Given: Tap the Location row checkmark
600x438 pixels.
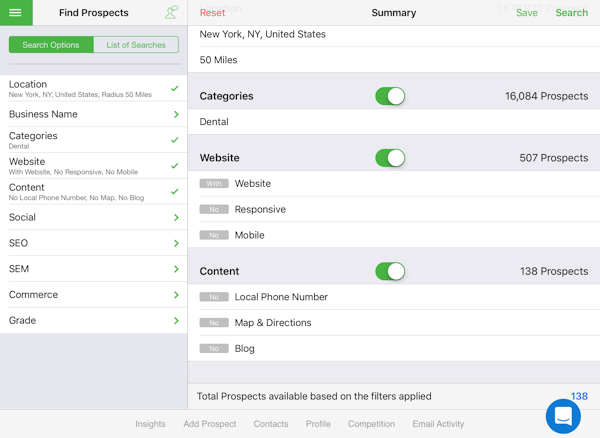Looking at the screenshot, I should coord(175,88).
